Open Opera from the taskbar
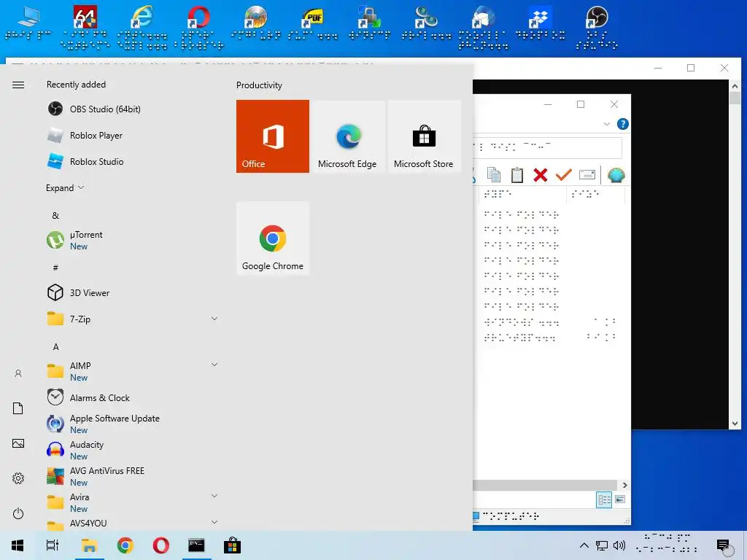The image size is (747, 560). [161, 545]
